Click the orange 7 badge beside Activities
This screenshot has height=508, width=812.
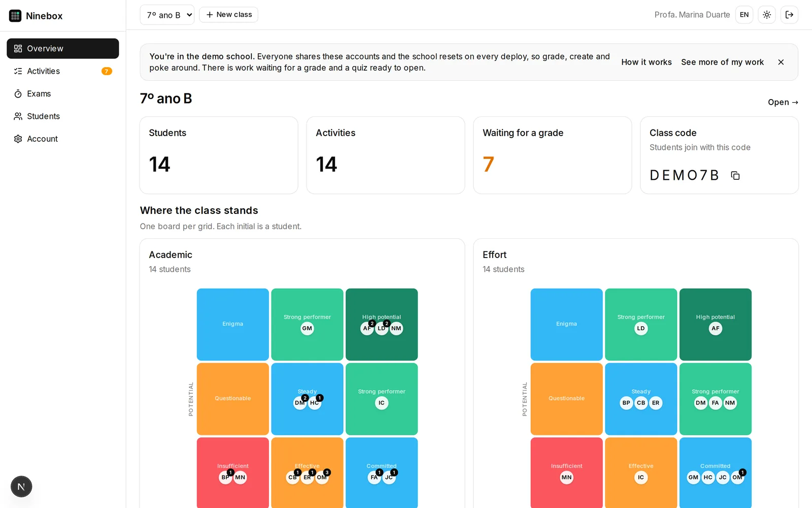point(107,71)
